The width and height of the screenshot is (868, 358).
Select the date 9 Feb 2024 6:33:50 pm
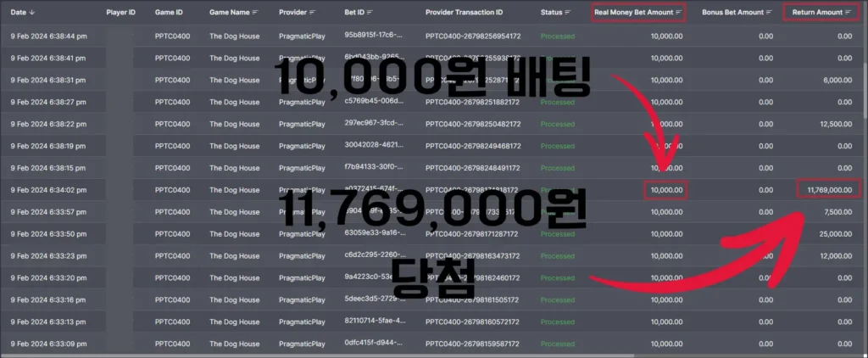tap(48, 234)
